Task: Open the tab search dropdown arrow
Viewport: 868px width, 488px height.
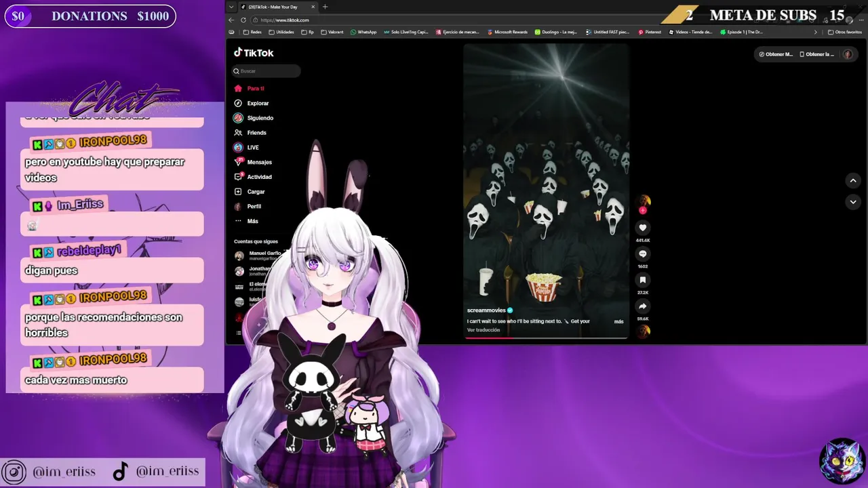Action: (x=231, y=7)
